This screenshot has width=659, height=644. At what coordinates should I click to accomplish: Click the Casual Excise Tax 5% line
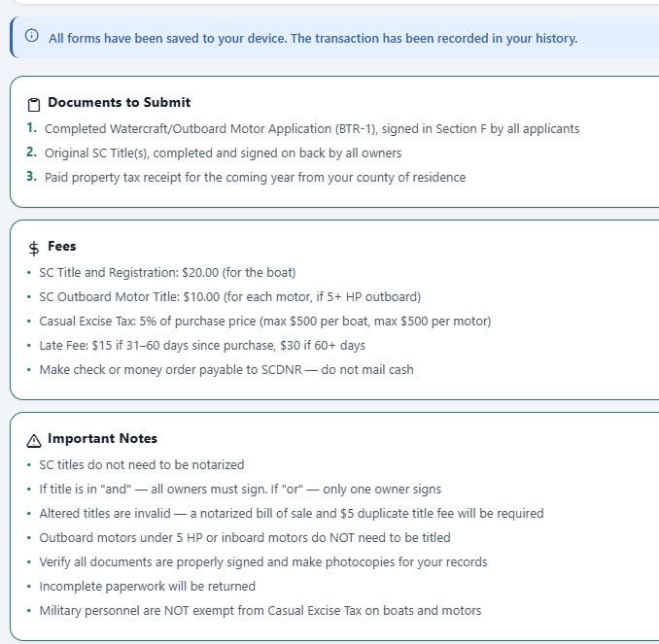tap(264, 322)
